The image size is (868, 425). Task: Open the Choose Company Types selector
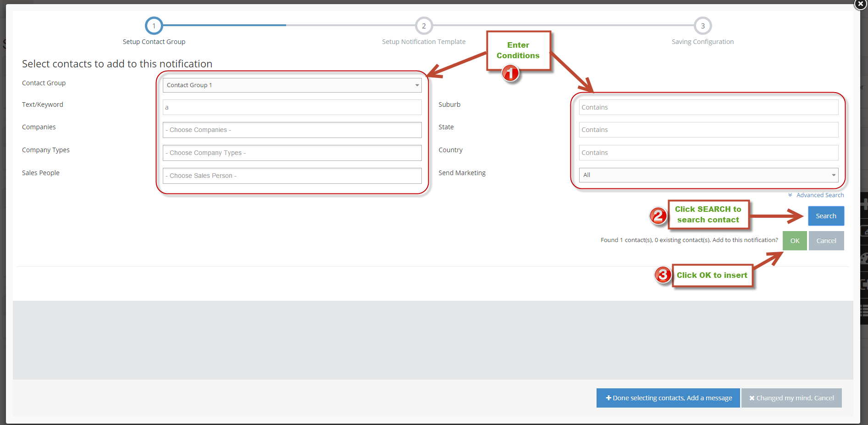[292, 153]
